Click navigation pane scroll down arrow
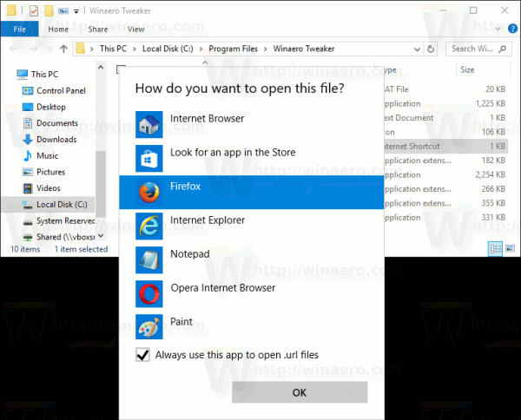This screenshot has width=521, height=420. tap(101, 236)
